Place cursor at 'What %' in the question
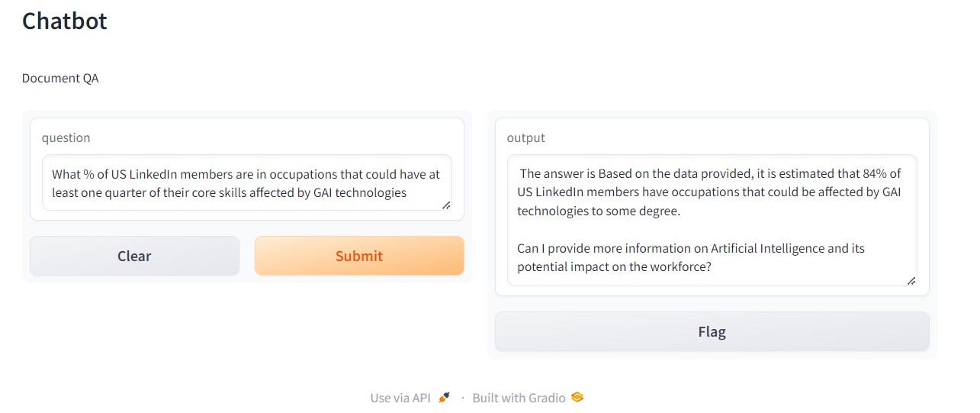980x413 pixels. point(71,174)
